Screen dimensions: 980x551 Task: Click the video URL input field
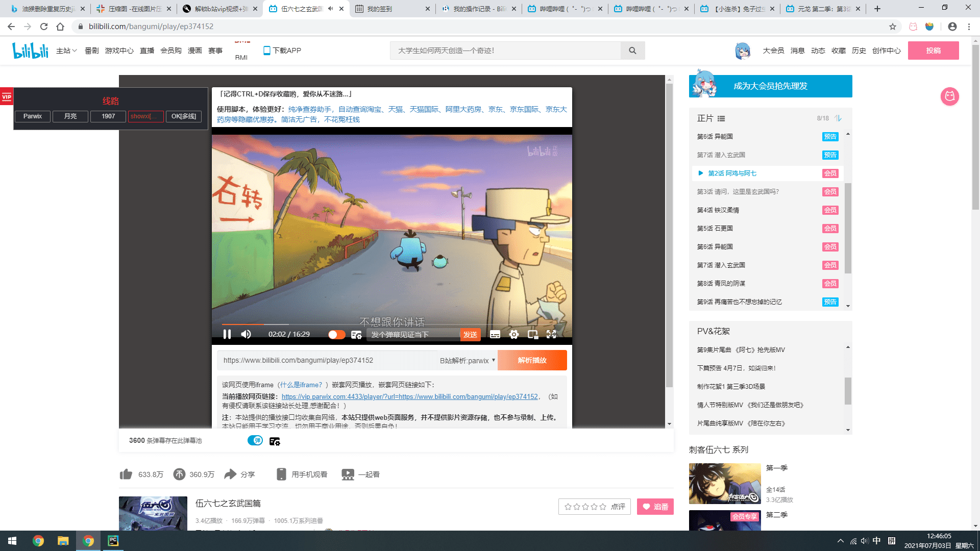coord(327,360)
